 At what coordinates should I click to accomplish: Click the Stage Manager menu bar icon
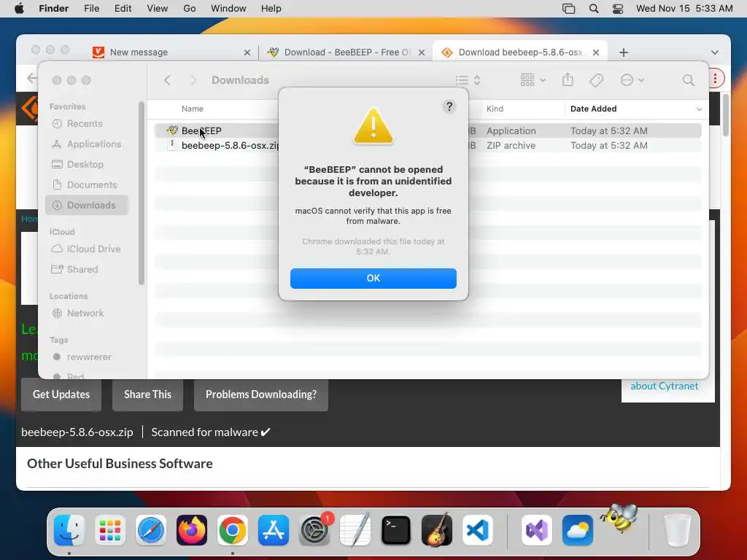[x=568, y=9]
